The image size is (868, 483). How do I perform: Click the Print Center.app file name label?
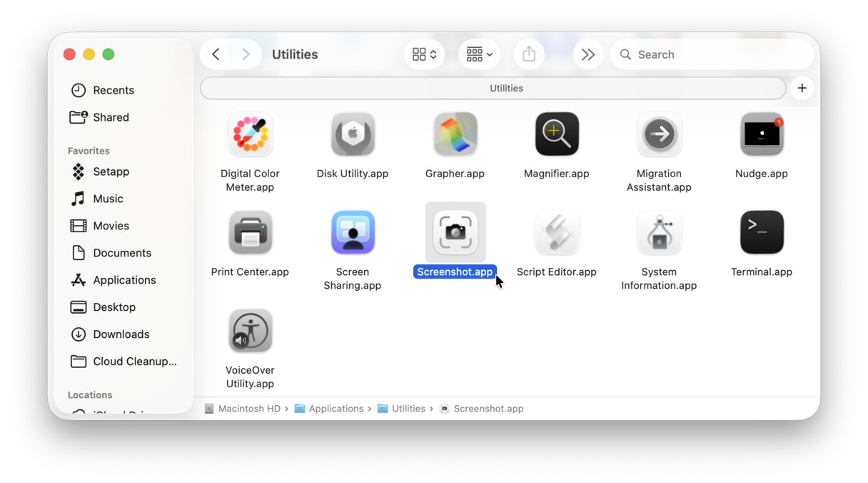click(x=250, y=272)
